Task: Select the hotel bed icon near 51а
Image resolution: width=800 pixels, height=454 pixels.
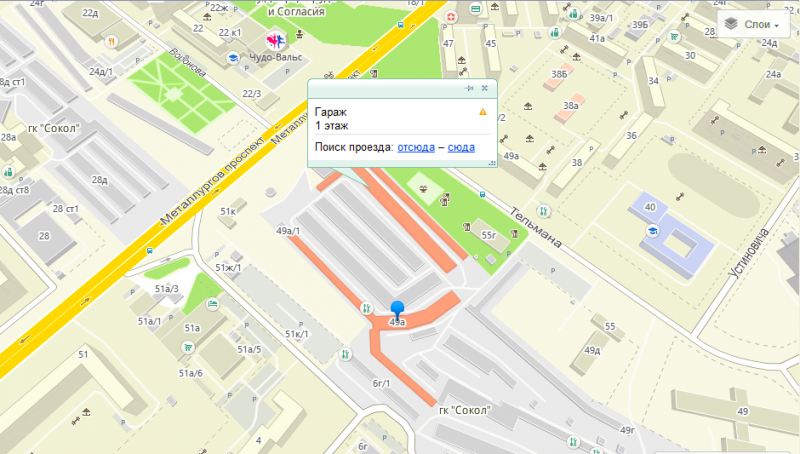Action: [213, 305]
